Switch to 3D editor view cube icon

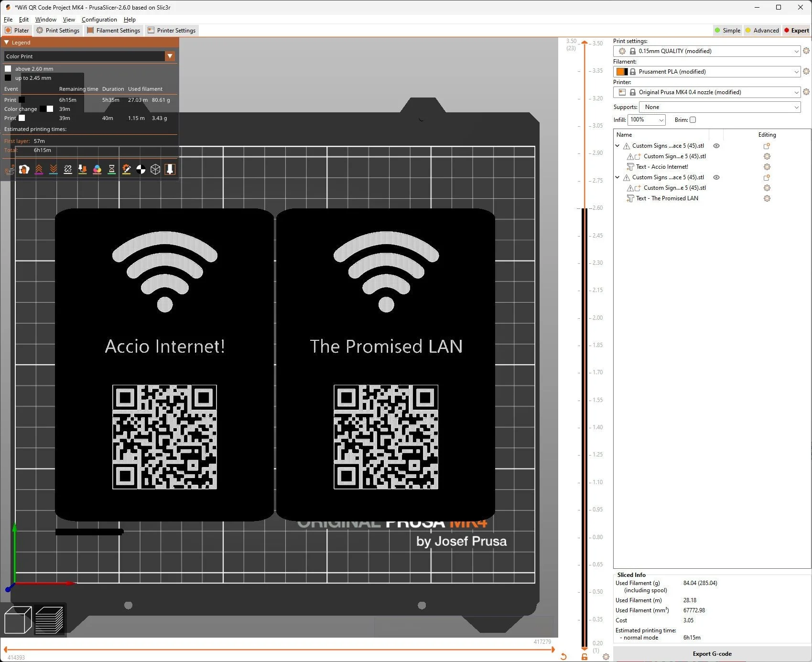18,620
